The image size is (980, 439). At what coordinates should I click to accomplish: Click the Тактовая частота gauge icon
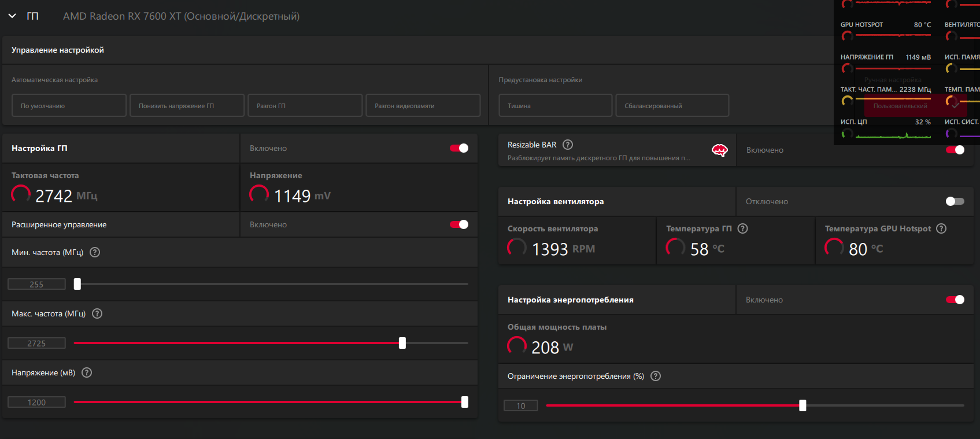(x=21, y=194)
